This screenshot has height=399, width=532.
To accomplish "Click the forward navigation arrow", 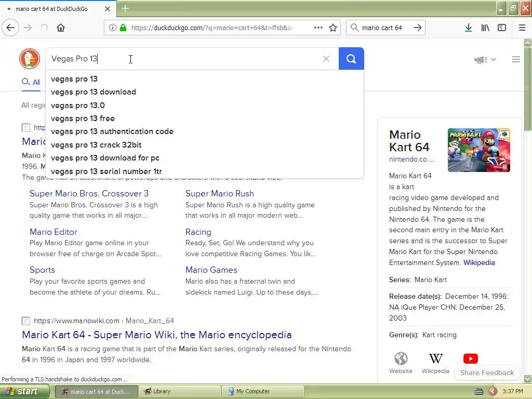I will click(x=28, y=28).
